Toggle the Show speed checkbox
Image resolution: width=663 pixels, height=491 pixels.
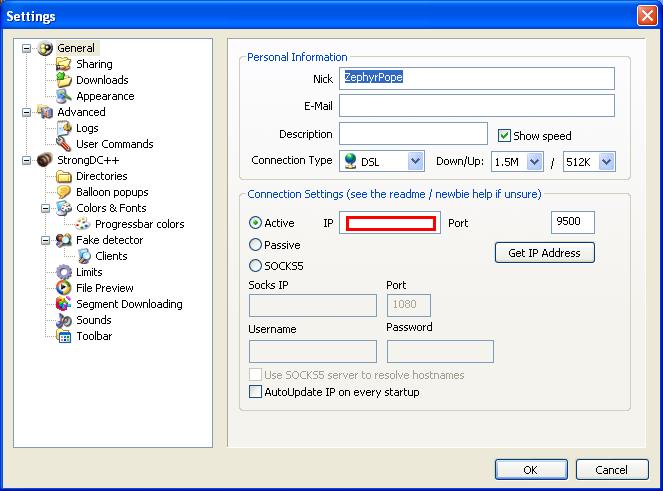tap(504, 136)
